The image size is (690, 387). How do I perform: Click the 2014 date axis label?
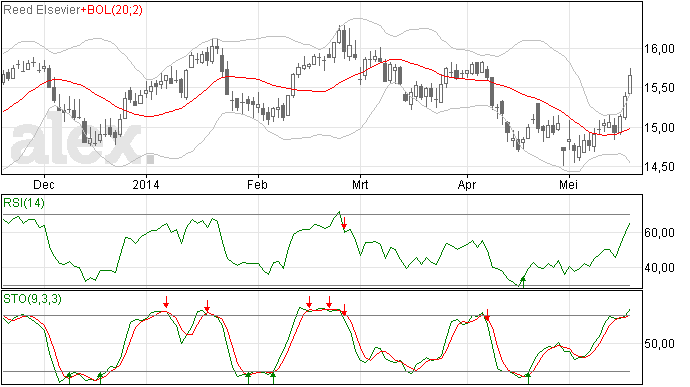coord(146,184)
